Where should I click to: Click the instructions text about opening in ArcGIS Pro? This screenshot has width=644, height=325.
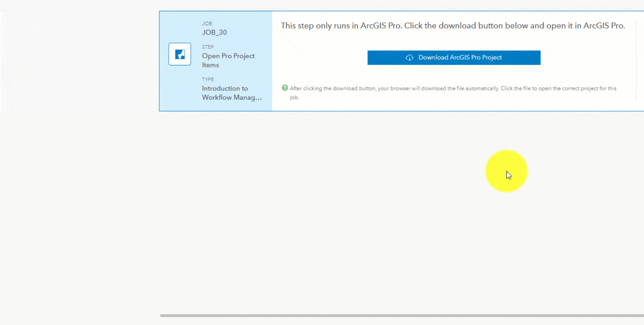click(453, 26)
